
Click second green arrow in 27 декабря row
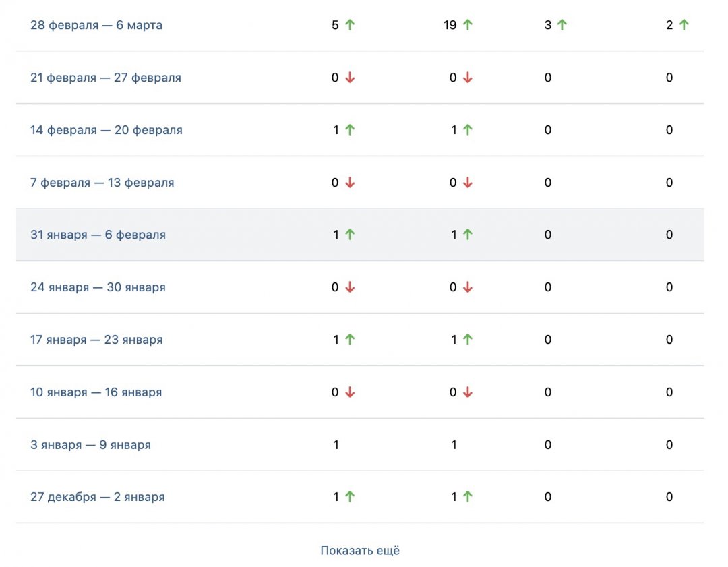(x=468, y=496)
